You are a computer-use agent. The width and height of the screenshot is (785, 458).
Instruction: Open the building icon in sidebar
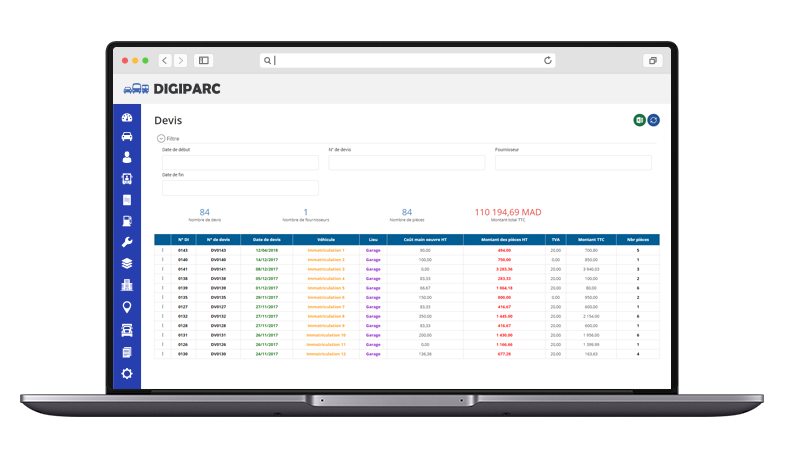click(x=127, y=285)
